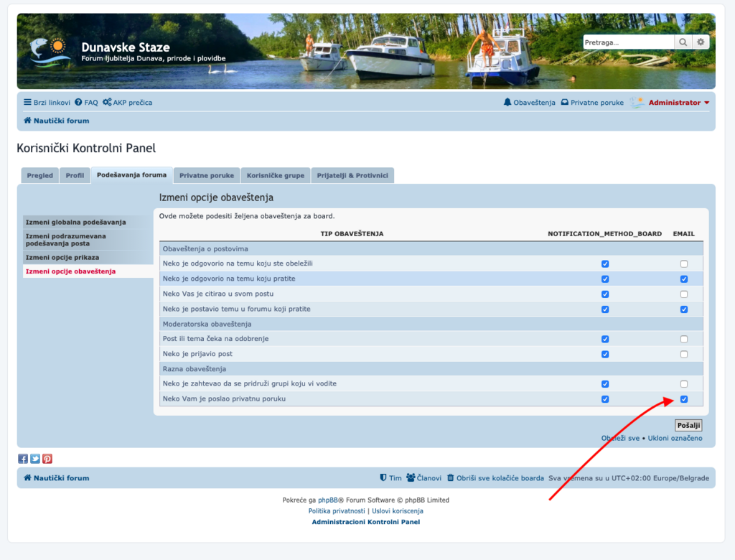Click Obeleži sve link
The image size is (735, 560).
pos(620,438)
